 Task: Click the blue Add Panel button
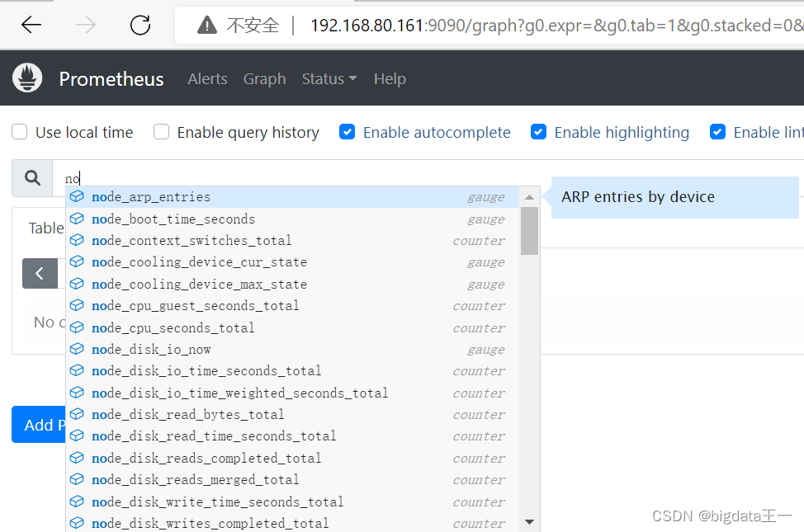tap(39, 425)
